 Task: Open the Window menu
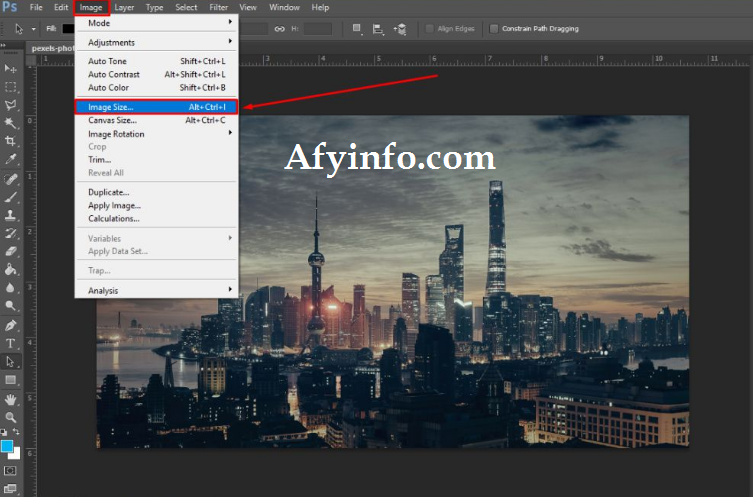(284, 7)
